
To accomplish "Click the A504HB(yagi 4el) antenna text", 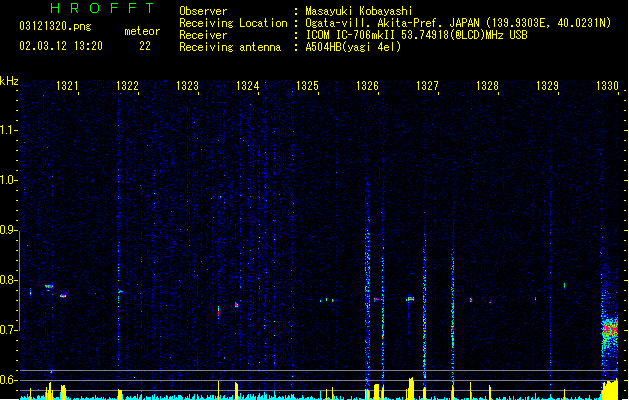I will 353,47.
